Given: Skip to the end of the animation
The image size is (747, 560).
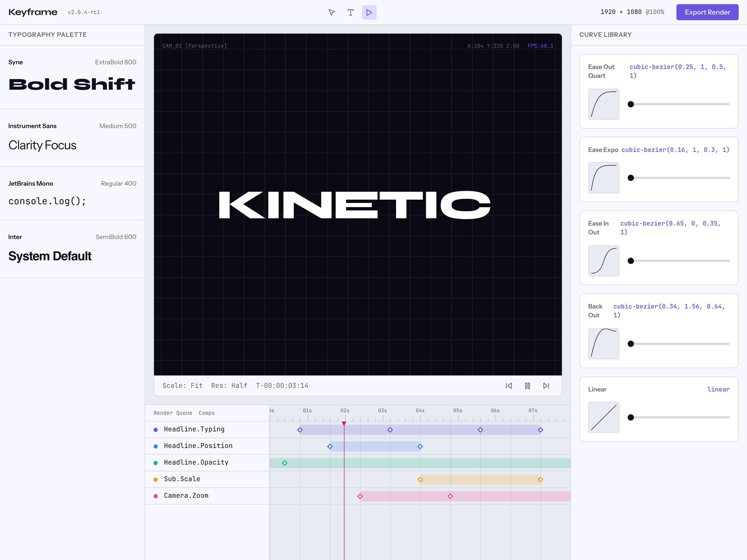Looking at the screenshot, I should tap(547, 386).
